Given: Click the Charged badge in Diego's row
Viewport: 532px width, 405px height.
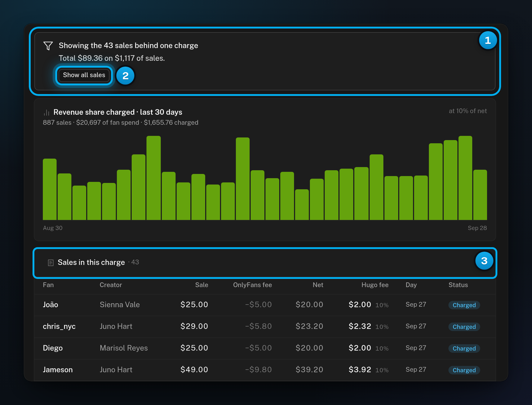Looking at the screenshot, I should pos(464,348).
